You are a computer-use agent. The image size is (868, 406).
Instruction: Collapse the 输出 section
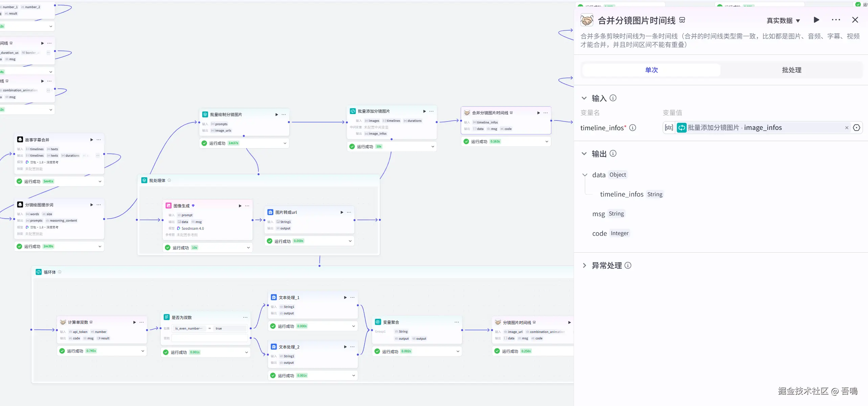584,154
